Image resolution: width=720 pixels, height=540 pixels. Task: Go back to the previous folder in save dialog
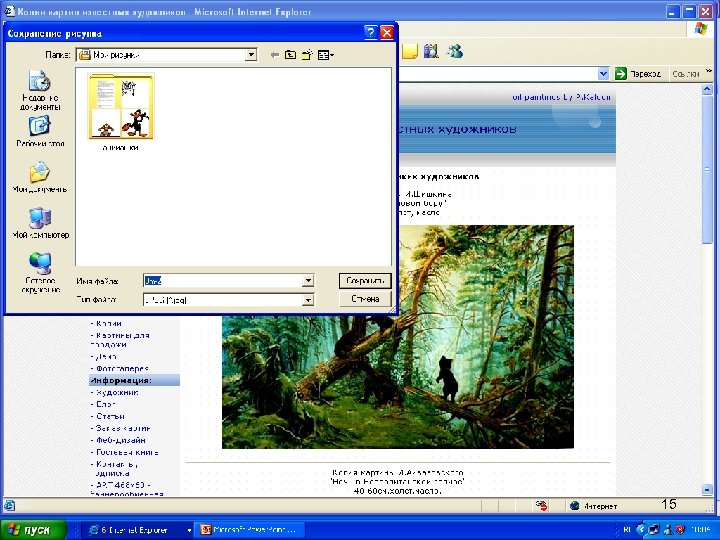pyautogui.click(x=275, y=55)
